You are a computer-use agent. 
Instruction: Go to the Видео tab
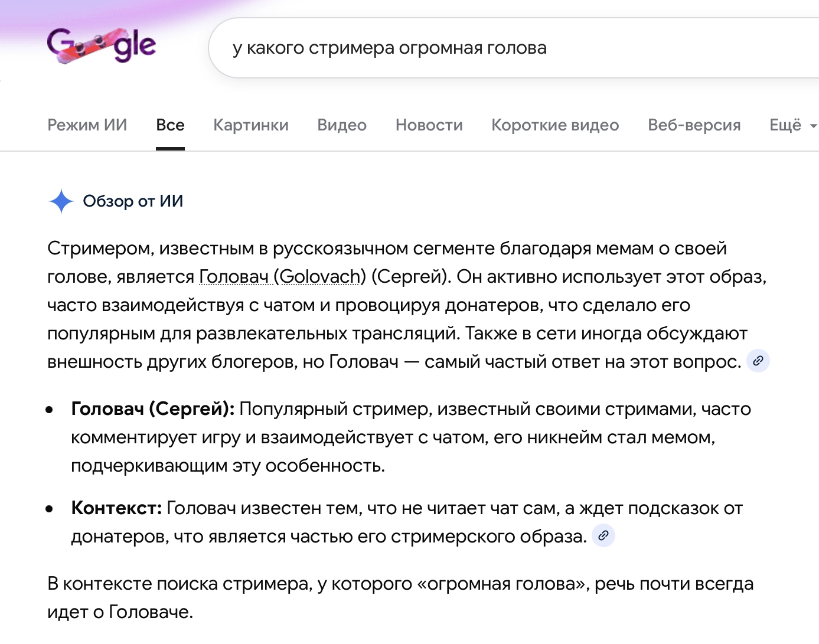(342, 125)
